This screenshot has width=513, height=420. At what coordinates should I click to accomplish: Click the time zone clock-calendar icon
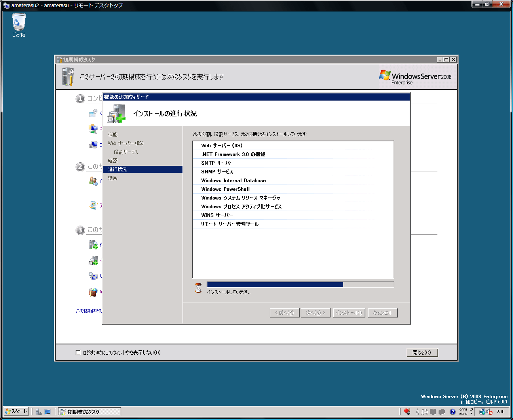click(x=93, y=114)
